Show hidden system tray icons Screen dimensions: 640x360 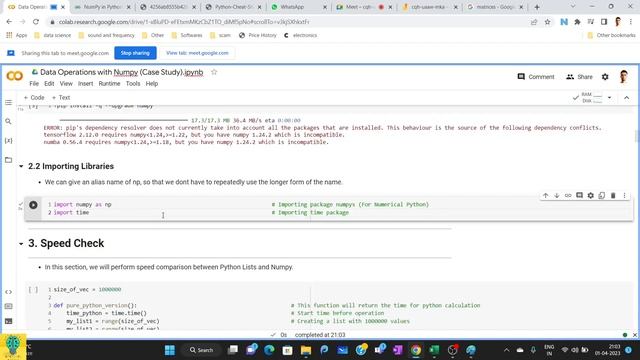(507, 350)
